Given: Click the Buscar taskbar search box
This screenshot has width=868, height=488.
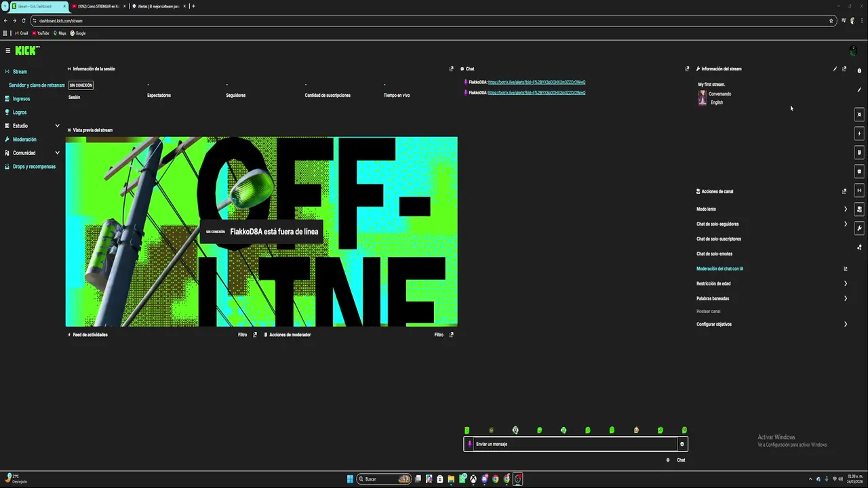Looking at the screenshot, I should coord(384,479).
